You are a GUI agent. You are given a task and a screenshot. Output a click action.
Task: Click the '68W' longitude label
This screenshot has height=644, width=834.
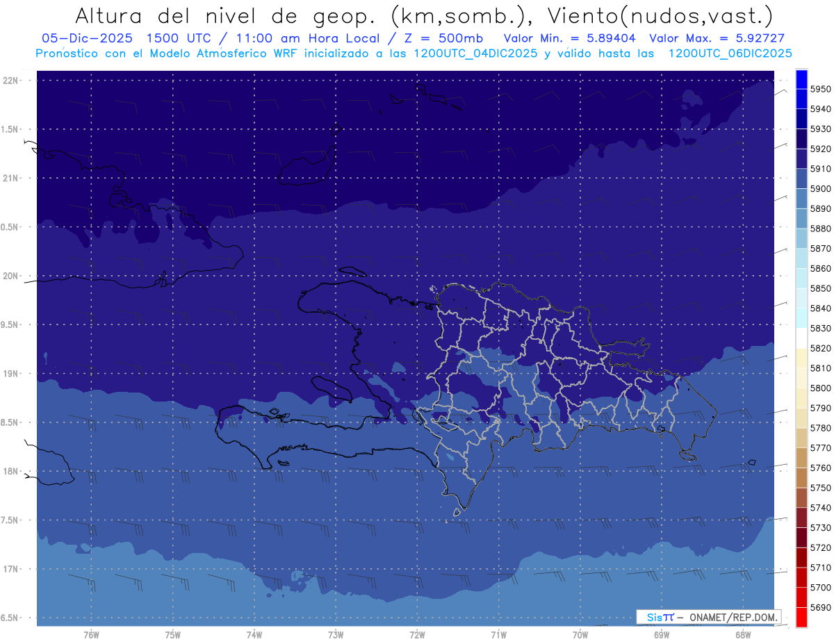coord(743,635)
